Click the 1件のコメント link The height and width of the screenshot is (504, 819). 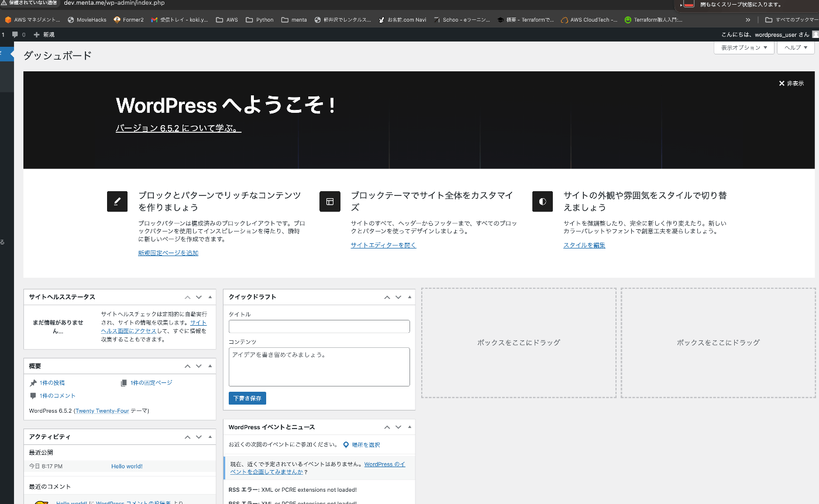point(57,396)
